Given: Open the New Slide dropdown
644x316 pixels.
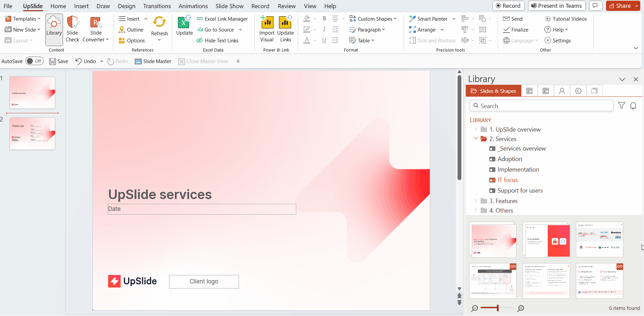Looking at the screenshot, I should click(22, 30).
